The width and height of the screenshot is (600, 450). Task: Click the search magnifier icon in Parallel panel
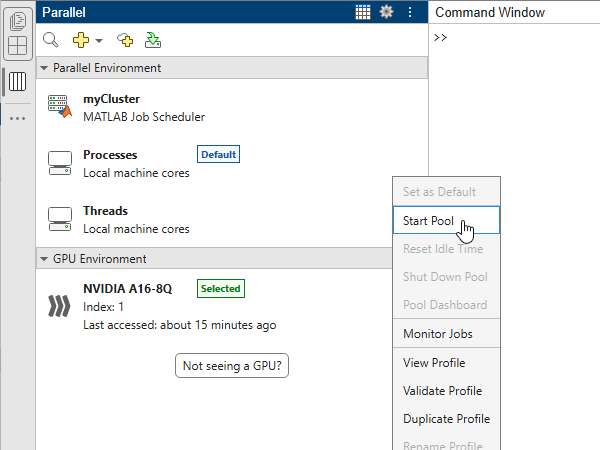[51, 40]
